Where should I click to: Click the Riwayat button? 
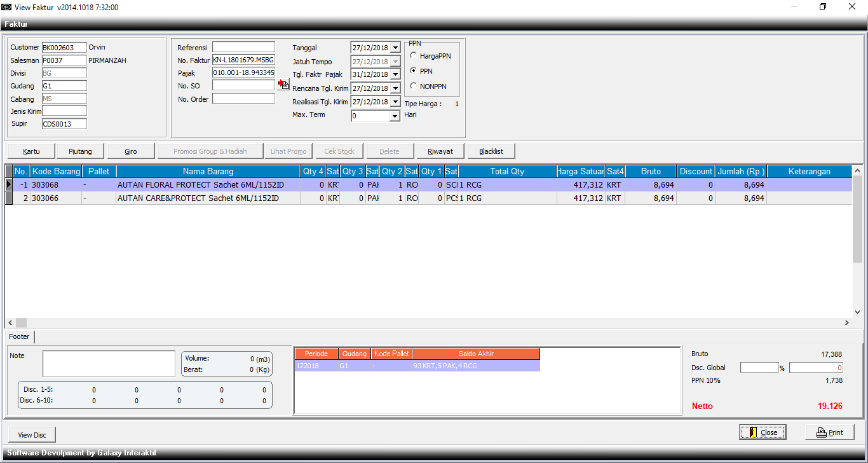(x=440, y=151)
